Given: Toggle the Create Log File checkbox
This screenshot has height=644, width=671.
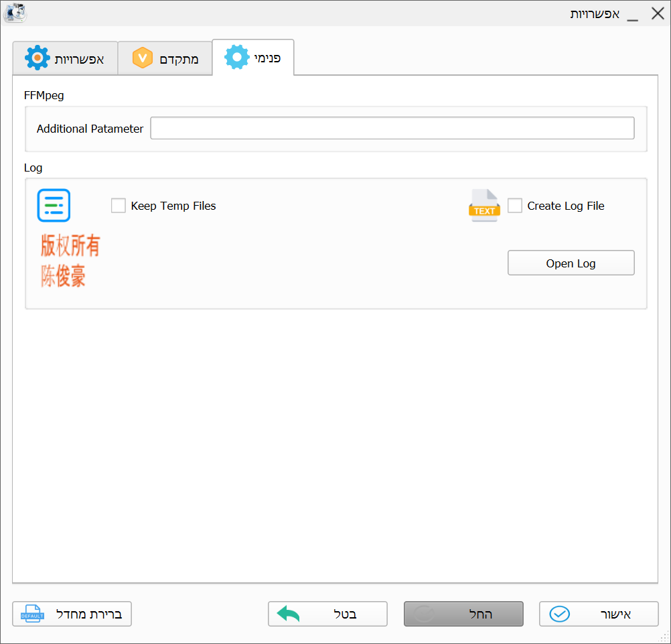Looking at the screenshot, I should pos(515,206).
